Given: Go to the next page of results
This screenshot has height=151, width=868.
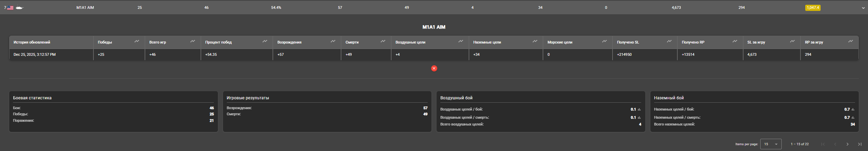Looking at the screenshot, I should coord(848,144).
